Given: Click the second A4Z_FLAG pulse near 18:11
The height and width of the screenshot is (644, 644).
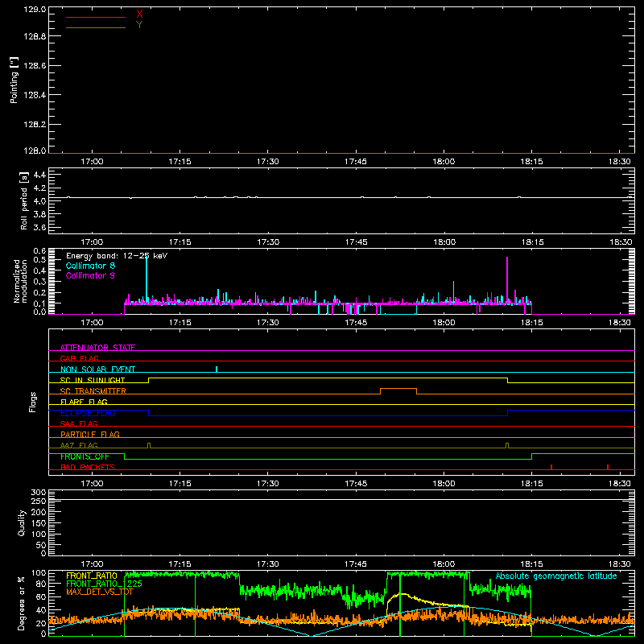Looking at the screenshot, I should click(x=507, y=446).
